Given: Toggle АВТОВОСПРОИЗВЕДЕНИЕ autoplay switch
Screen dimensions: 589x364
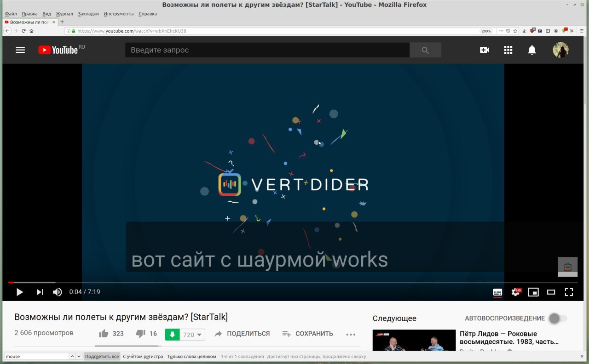Looking at the screenshot, I should [x=558, y=318].
